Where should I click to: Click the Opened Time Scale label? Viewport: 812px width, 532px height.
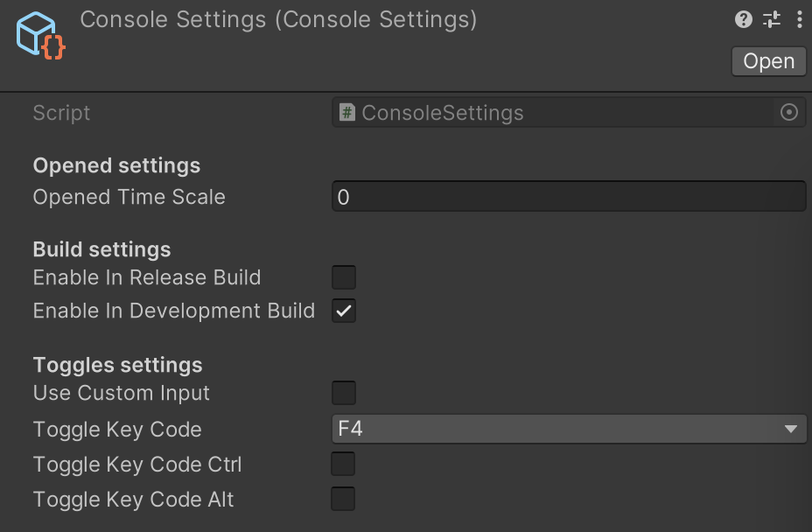(x=129, y=197)
